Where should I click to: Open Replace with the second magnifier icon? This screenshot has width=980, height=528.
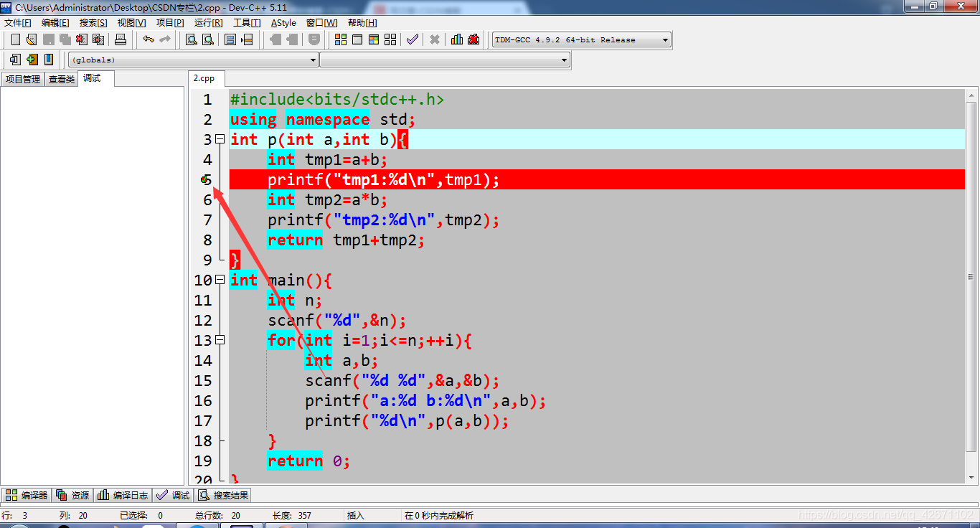coord(208,39)
